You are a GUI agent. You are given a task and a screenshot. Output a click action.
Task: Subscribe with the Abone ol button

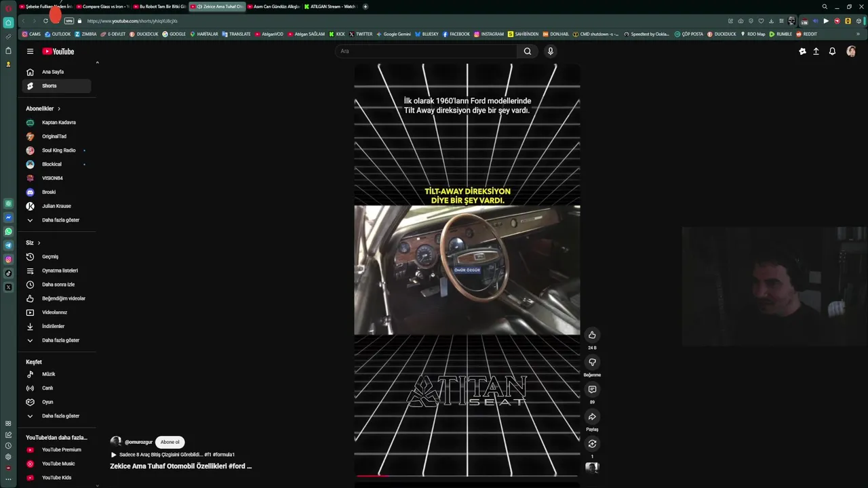(170, 442)
